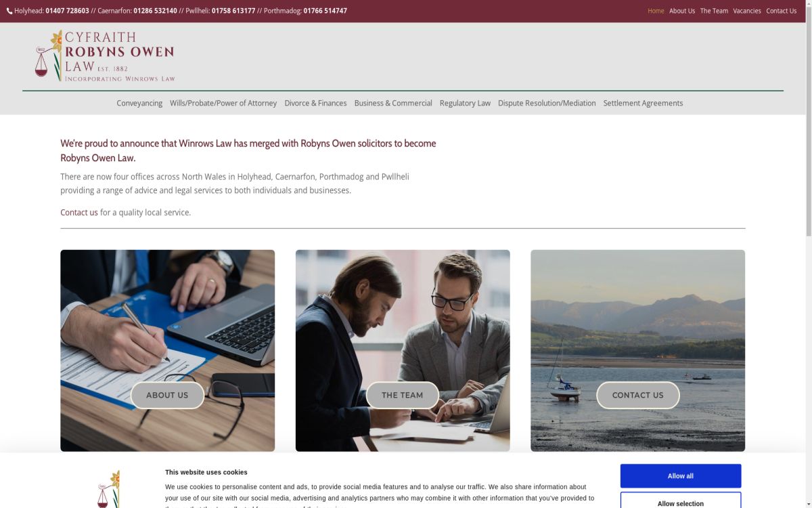The width and height of the screenshot is (812, 508).
Task: Open the Vacancies link
Action: click(x=747, y=11)
